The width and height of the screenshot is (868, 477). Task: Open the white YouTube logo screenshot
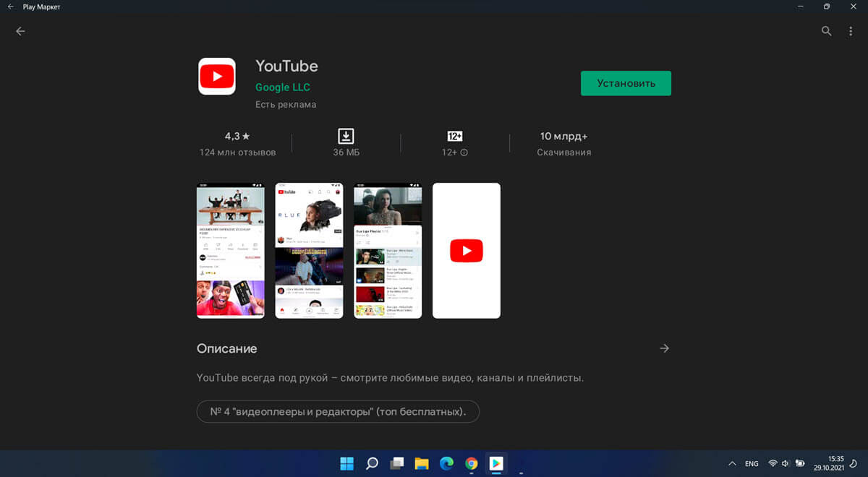tap(467, 250)
